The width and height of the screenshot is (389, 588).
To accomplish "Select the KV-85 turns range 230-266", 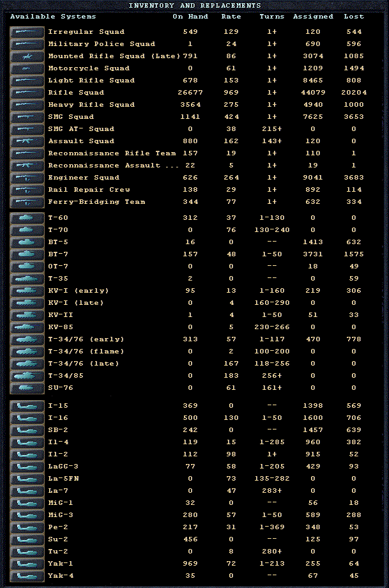I will (x=272, y=327).
